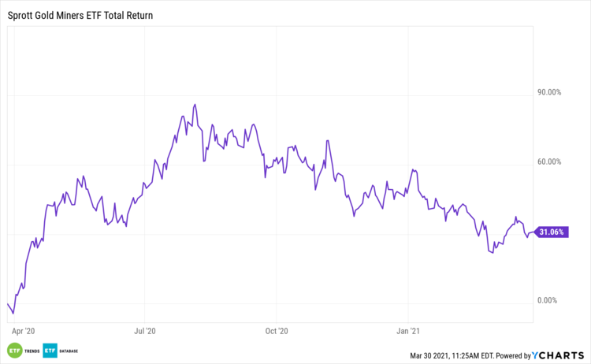591x364 pixels.
Task: Click the line peak above the Jan '21 label
Action: (x=413, y=169)
